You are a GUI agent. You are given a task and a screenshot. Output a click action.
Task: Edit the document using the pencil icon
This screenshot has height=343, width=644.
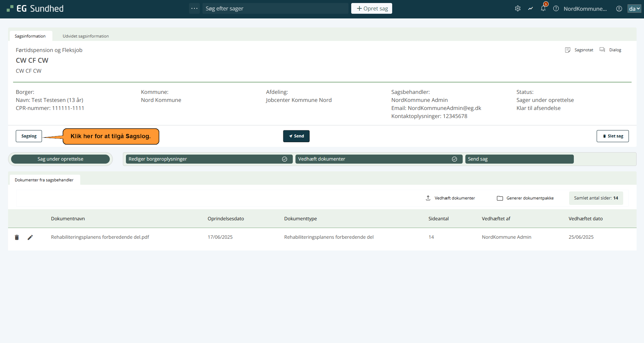pos(30,237)
